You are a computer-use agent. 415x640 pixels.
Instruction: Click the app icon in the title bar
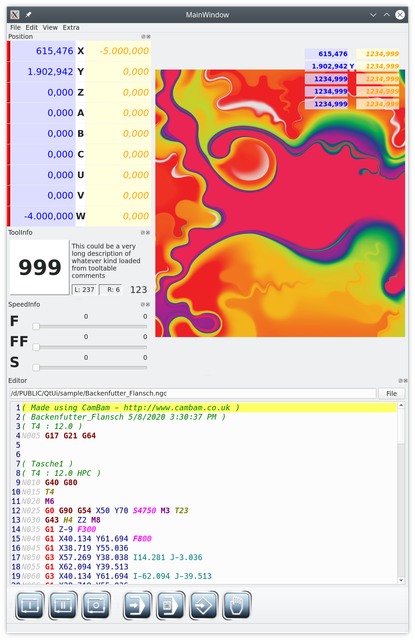(15, 15)
